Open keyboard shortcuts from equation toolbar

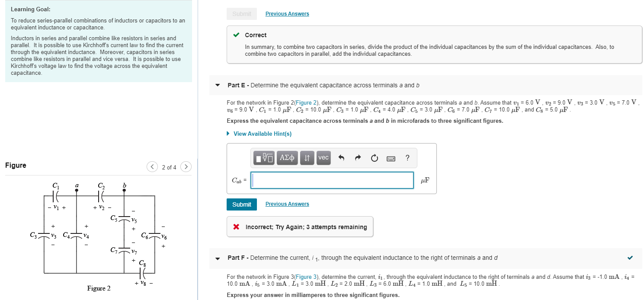(391, 158)
